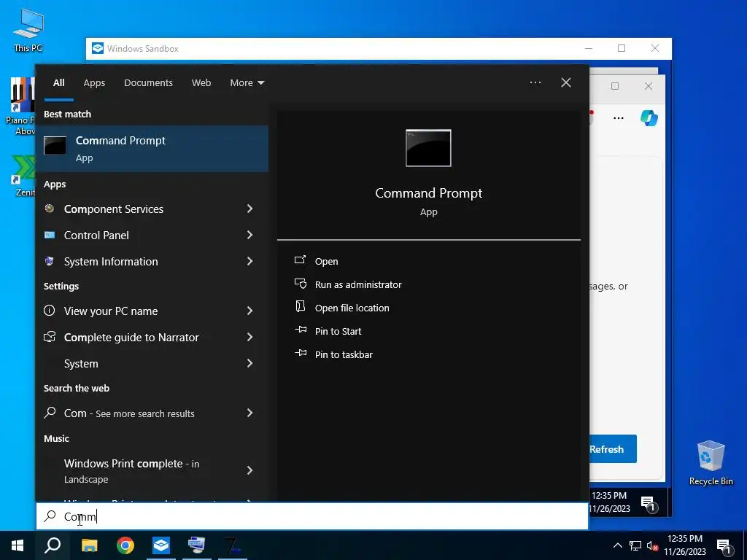Expand Windows Print complete result arrow

click(249, 470)
